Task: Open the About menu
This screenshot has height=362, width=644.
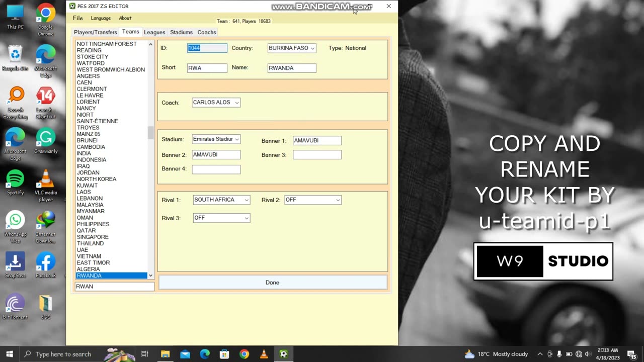Action: tap(125, 18)
